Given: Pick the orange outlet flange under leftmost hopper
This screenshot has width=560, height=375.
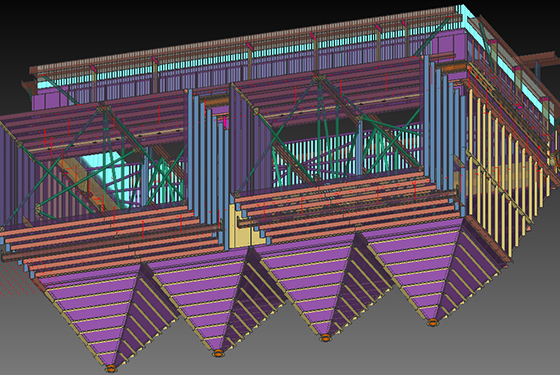Looking at the screenshot, I should (112, 368).
